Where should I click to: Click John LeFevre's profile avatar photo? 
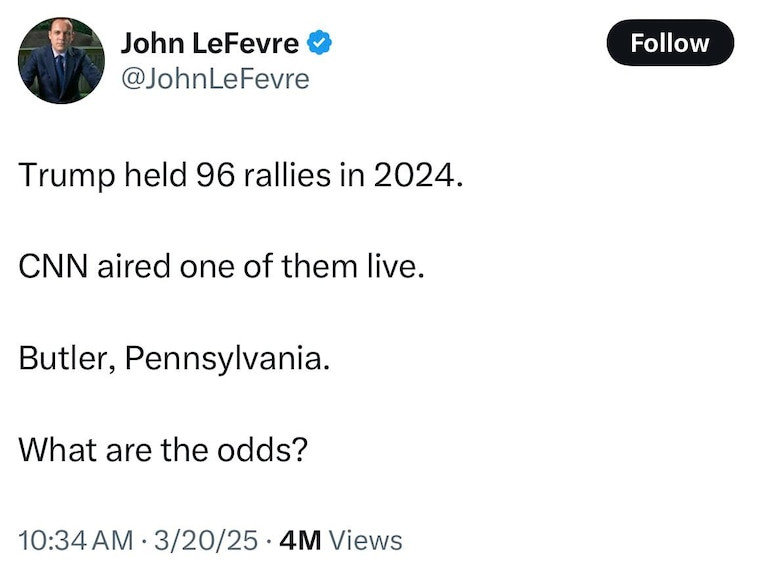(x=61, y=61)
